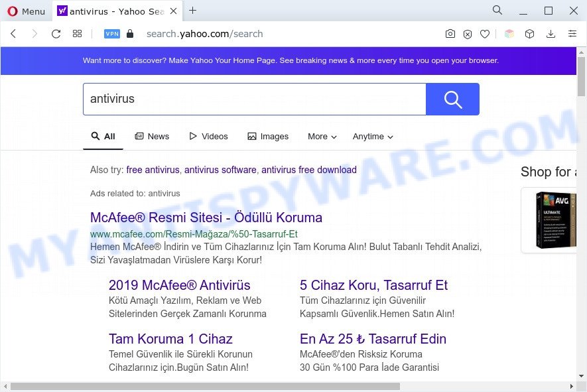Reload the current page
587x392 pixels.
pos(56,34)
